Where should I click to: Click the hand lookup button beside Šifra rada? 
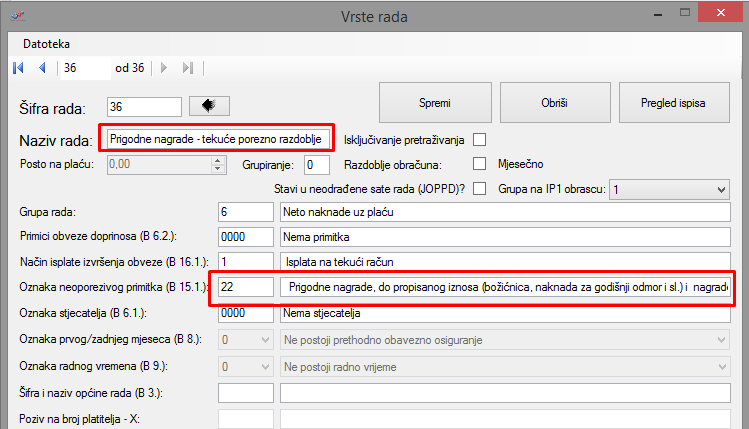click(208, 106)
